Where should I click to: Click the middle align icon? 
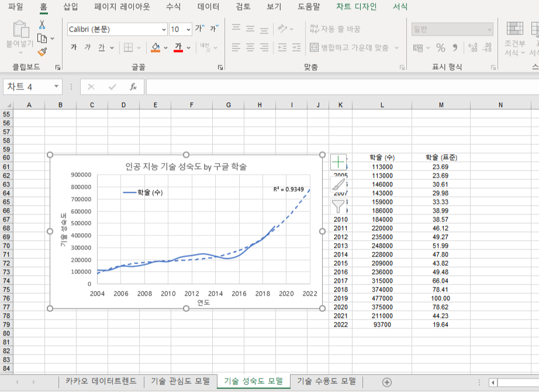pyautogui.click(x=250, y=29)
